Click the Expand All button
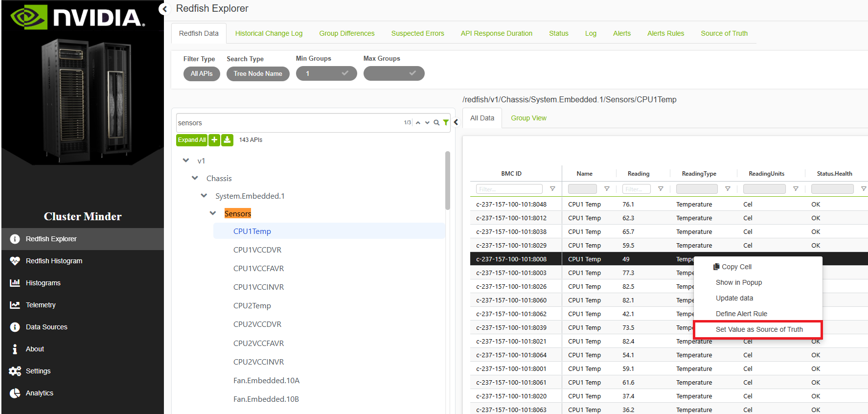Image resolution: width=868 pixels, height=414 pixels. [x=192, y=140]
